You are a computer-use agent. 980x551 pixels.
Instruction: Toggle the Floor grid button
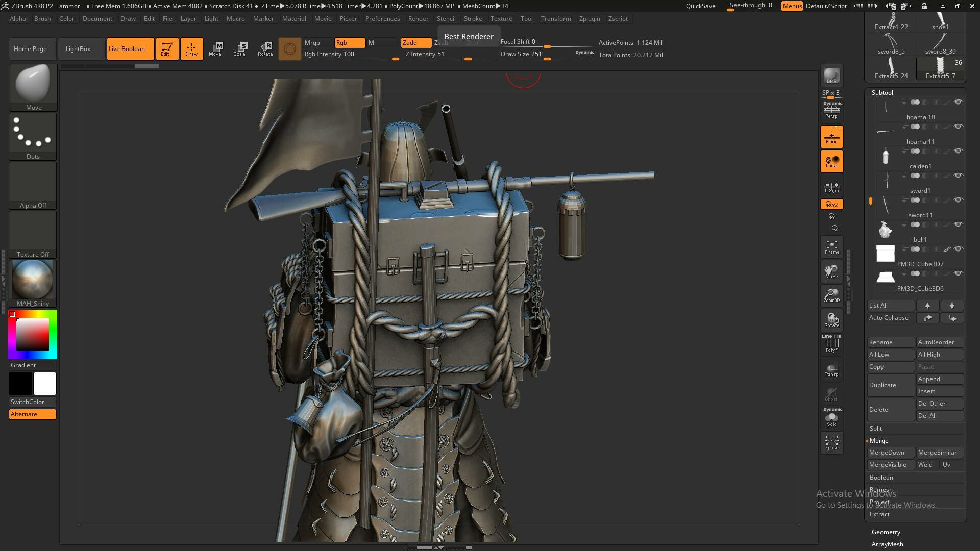click(x=831, y=137)
